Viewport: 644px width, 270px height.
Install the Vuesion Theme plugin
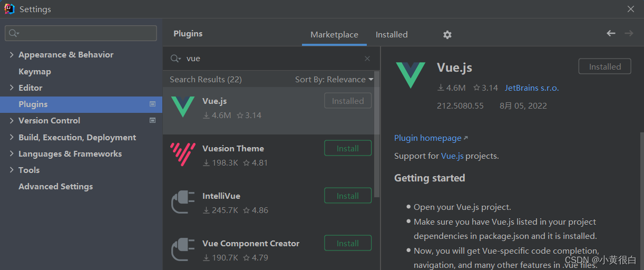click(348, 149)
